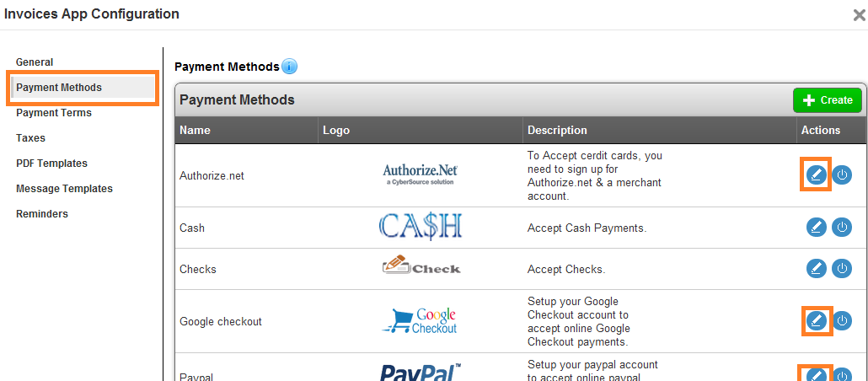
Task: Open Message Templates settings
Action: [x=64, y=189]
